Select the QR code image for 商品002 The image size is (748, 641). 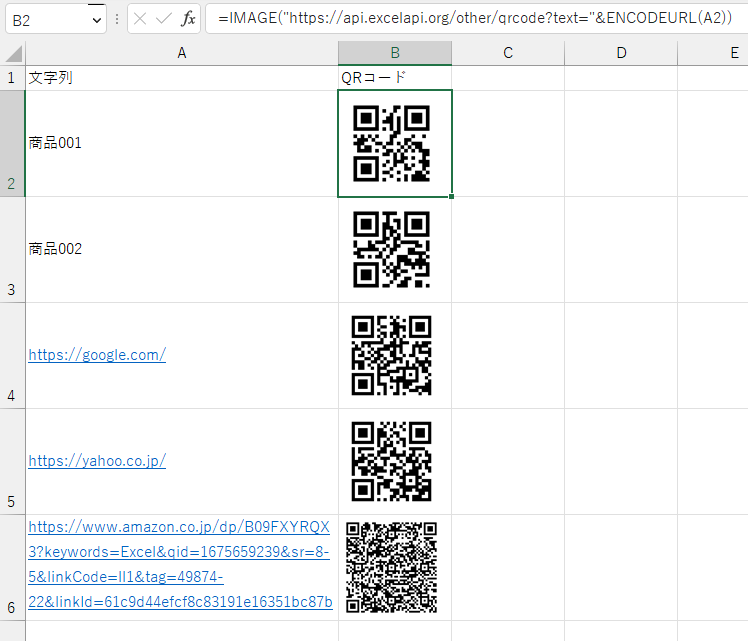point(392,249)
